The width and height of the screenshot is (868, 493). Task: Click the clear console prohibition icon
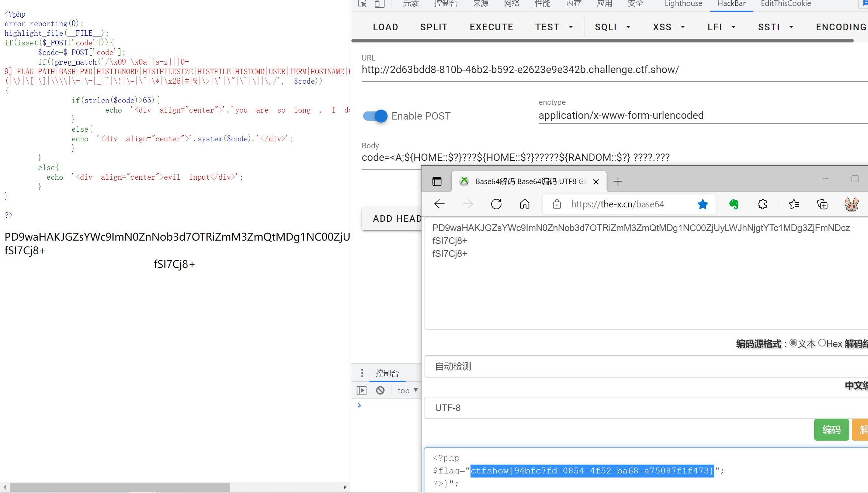tap(380, 390)
